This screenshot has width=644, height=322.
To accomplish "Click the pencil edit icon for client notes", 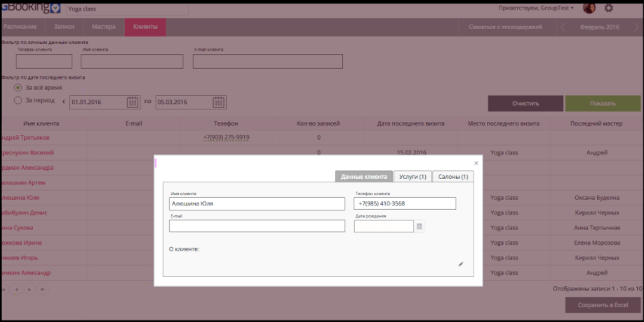I will coord(461,264).
